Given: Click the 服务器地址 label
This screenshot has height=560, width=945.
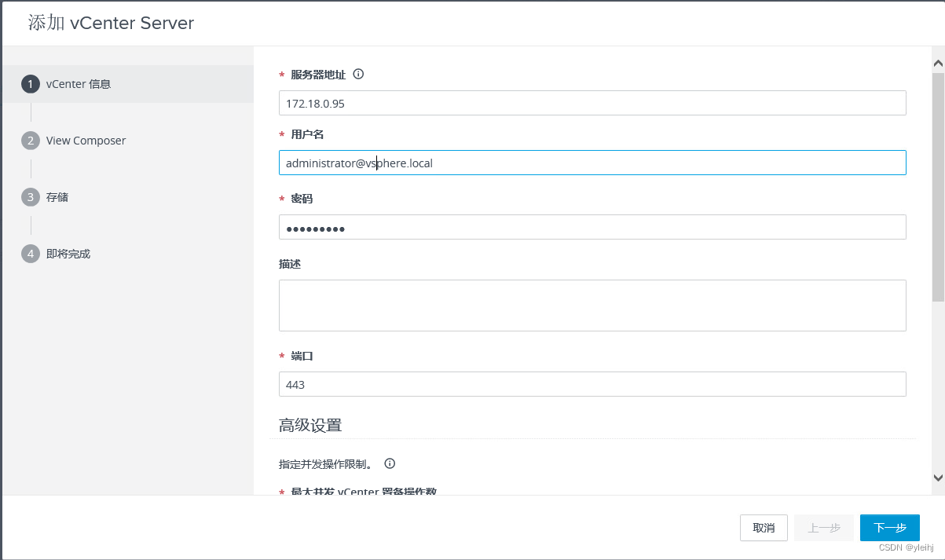Looking at the screenshot, I should pyautogui.click(x=318, y=75).
